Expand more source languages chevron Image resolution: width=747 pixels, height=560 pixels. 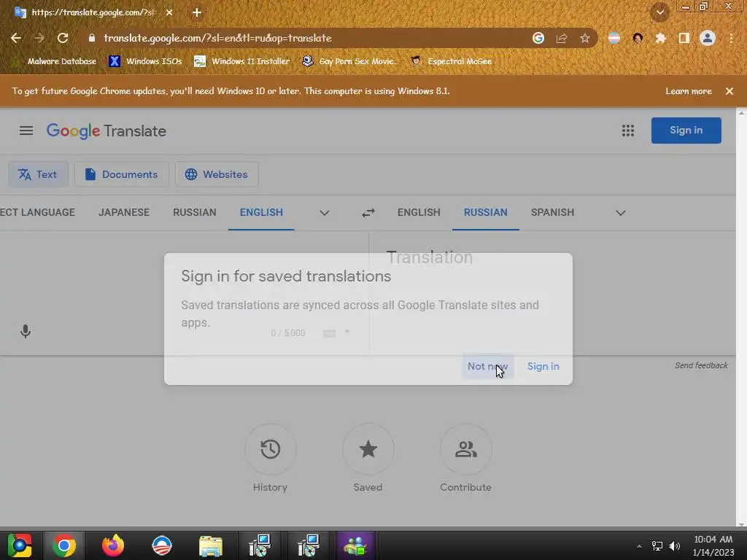pyautogui.click(x=325, y=213)
